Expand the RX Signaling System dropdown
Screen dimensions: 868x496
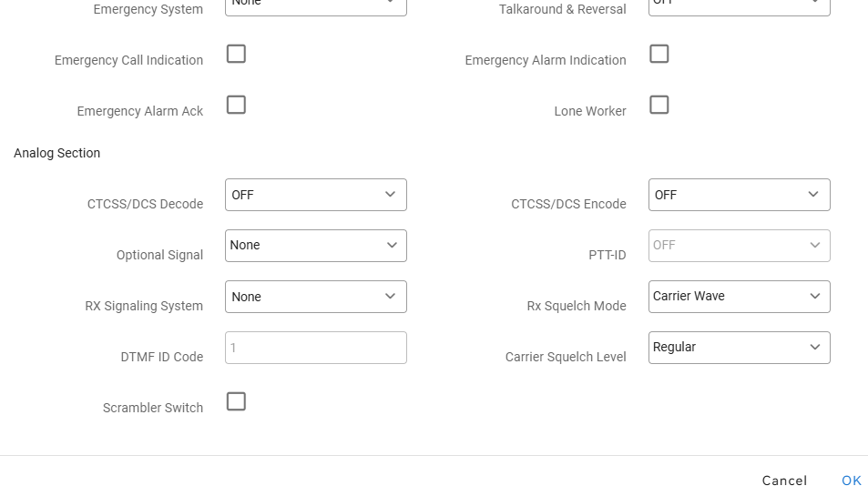(315, 297)
